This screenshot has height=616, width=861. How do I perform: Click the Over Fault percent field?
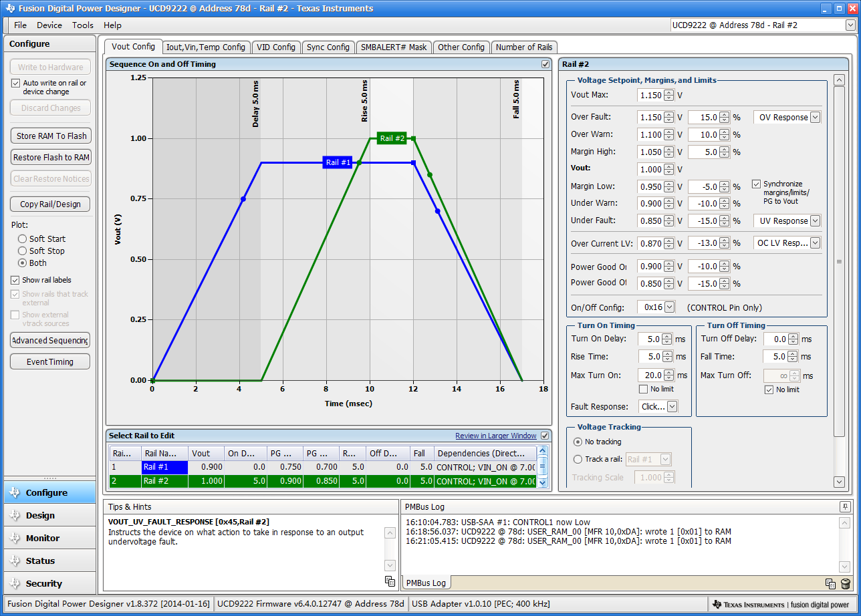[x=703, y=118]
